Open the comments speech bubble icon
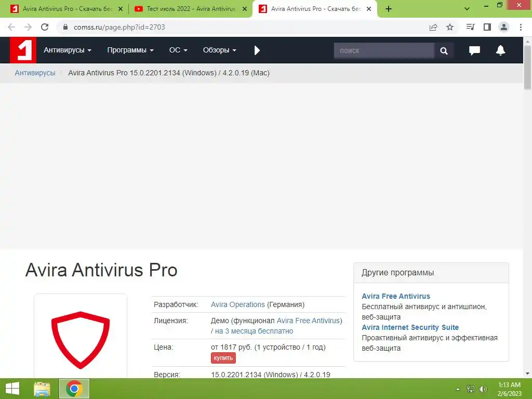The image size is (532, 399). coord(474,50)
